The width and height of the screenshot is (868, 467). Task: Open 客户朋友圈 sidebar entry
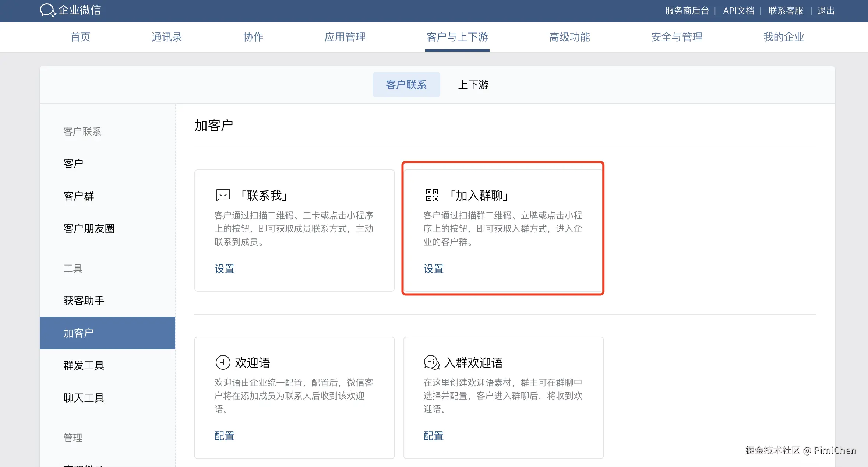pos(89,229)
